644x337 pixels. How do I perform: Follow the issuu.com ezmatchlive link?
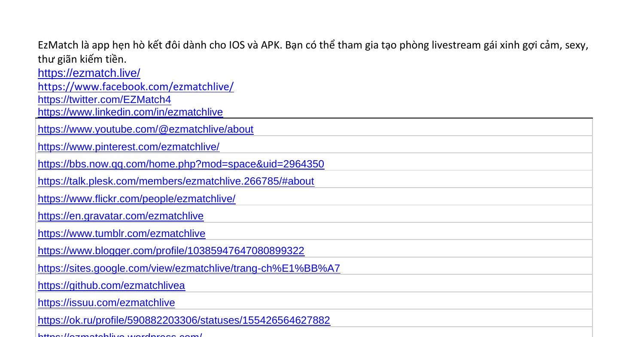106,303
